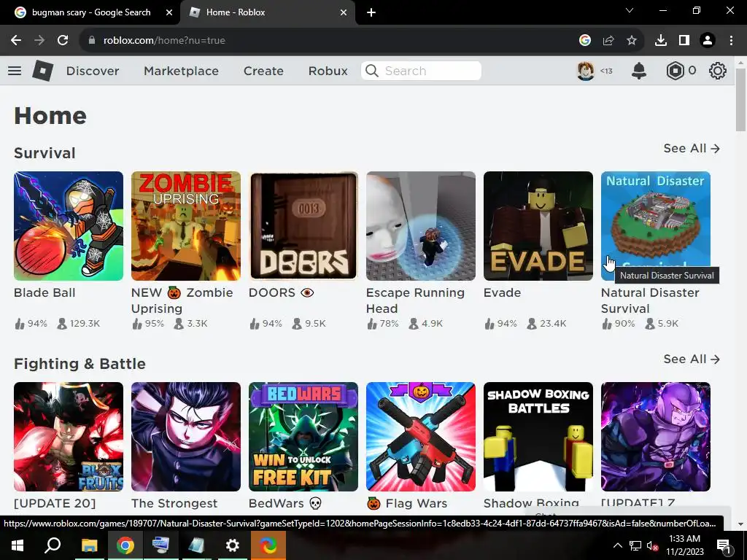The width and height of the screenshot is (747, 560).
Task: Go to the Create page
Action: (x=263, y=71)
